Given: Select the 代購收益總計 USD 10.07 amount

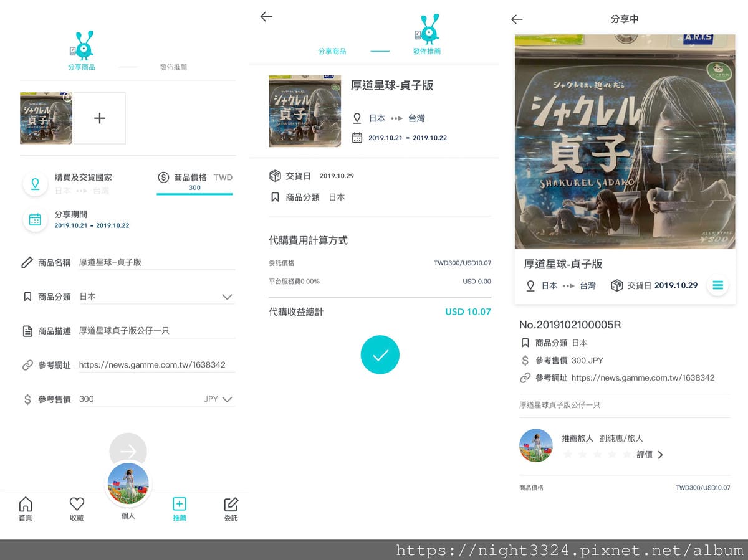Looking at the screenshot, I should [468, 312].
